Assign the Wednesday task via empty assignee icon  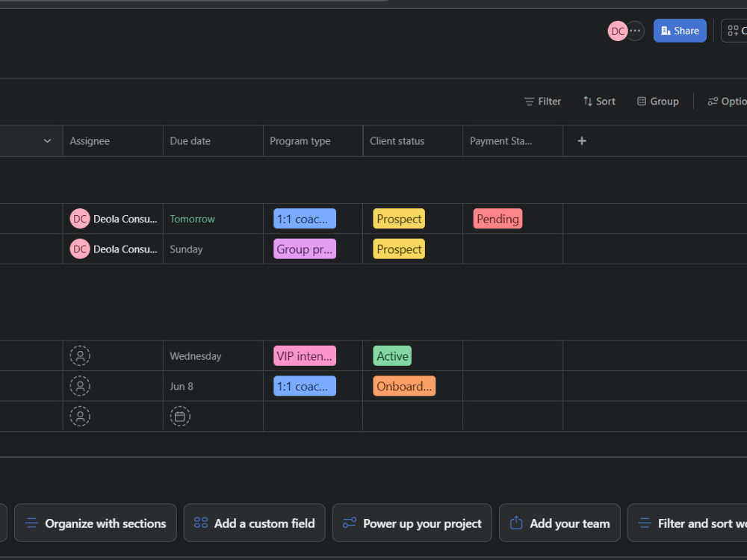tap(80, 356)
